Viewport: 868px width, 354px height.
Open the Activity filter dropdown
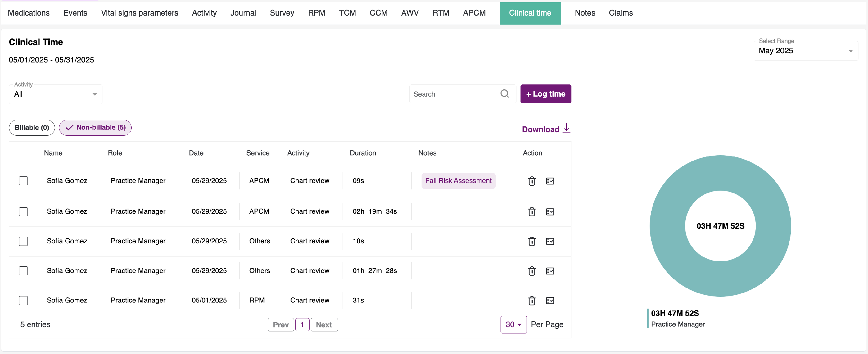coord(56,94)
